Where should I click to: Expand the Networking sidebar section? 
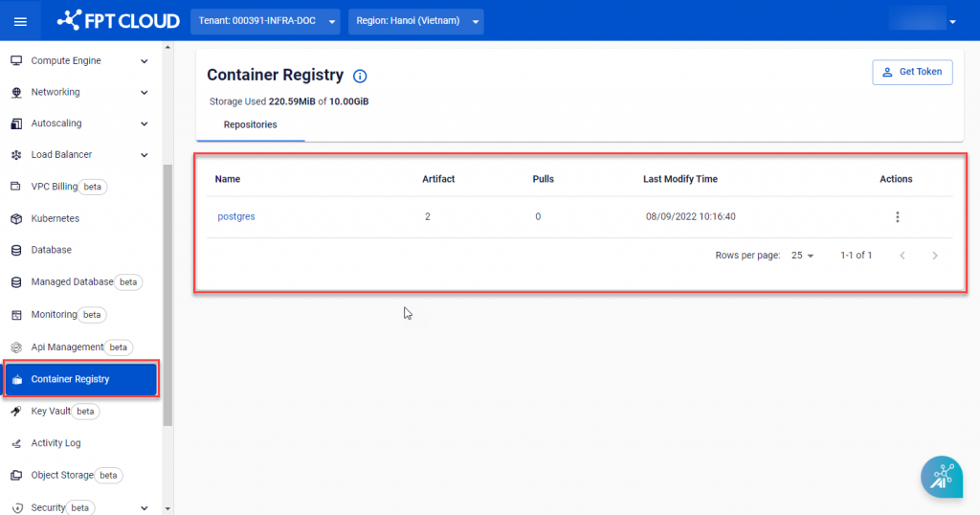click(x=144, y=93)
